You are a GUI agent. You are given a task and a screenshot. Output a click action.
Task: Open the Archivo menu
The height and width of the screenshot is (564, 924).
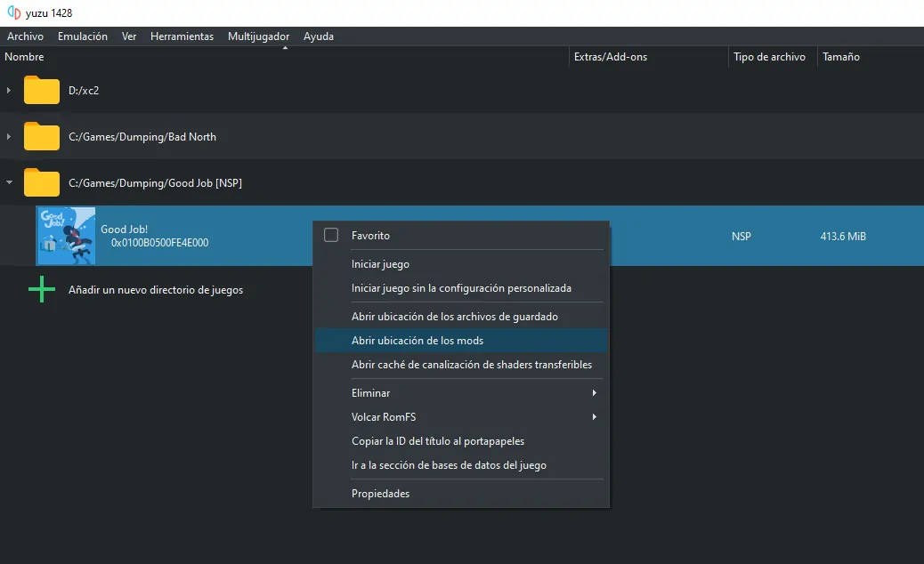coord(25,36)
